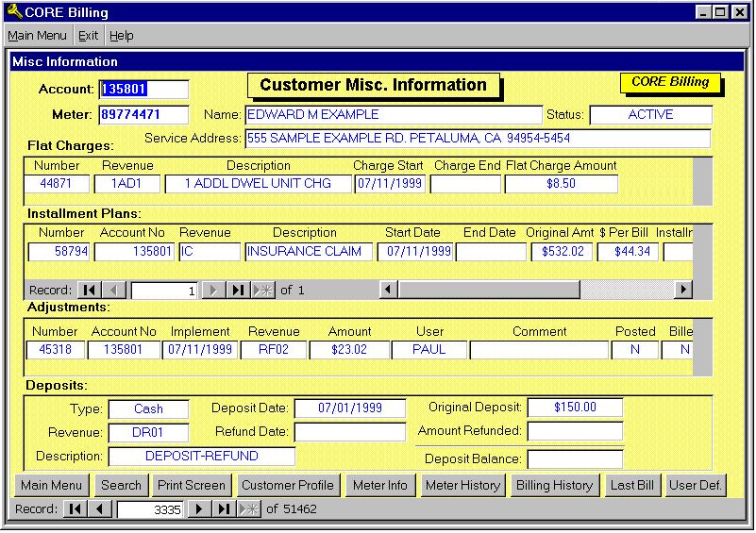
Task: Click the Print Screen button
Action: 192,485
